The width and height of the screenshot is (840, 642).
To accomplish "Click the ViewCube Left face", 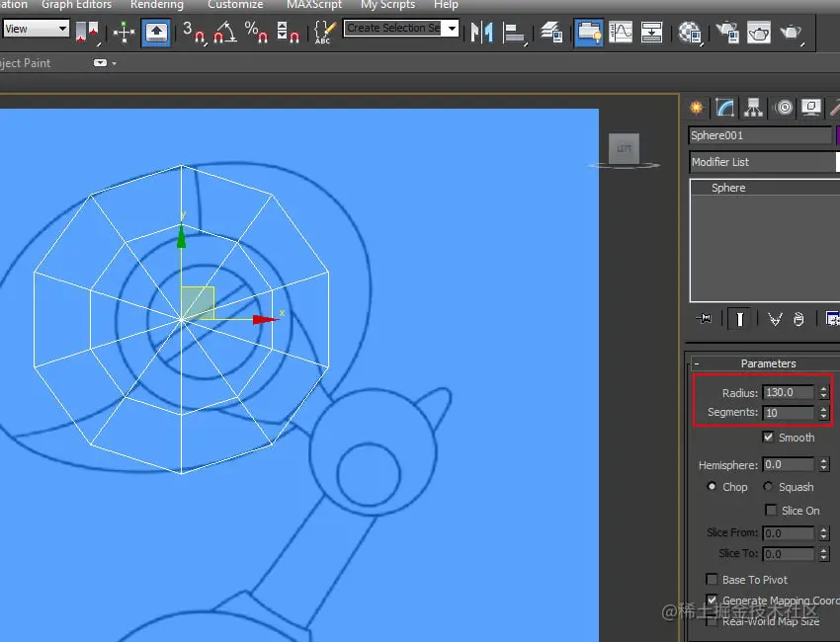I will point(625,148).
